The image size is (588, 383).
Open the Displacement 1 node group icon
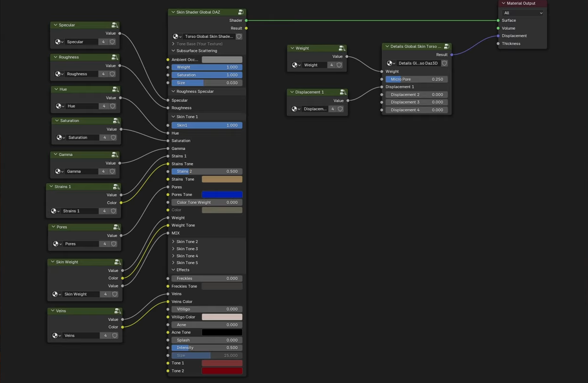click(343, 92)
